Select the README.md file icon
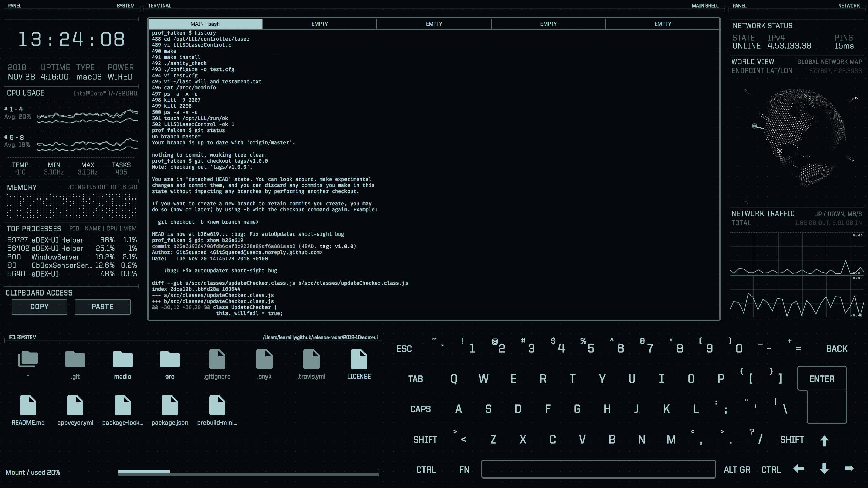Image resolution: width=868 pixels, height=488 pixels. (x=28, y=405)
